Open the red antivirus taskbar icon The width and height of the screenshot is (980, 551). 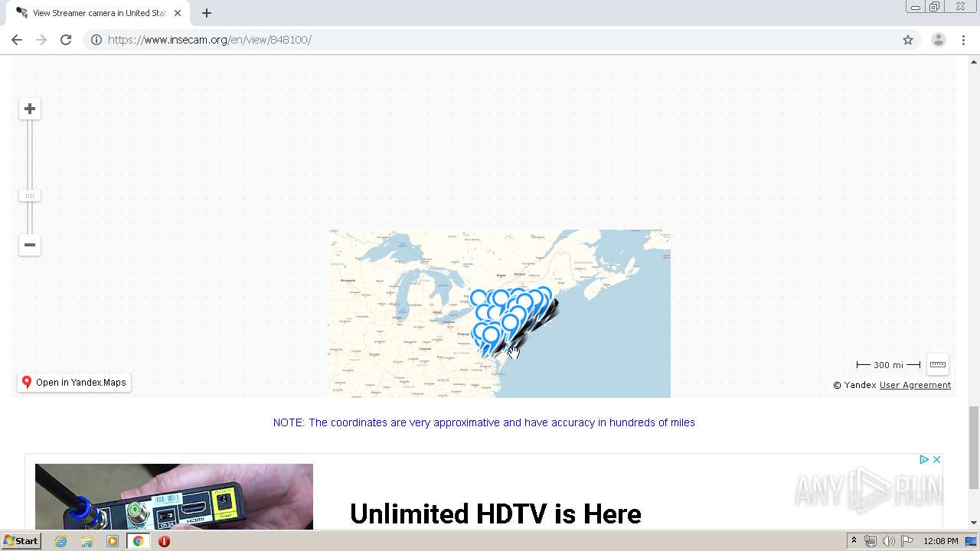tap(164, 541)
